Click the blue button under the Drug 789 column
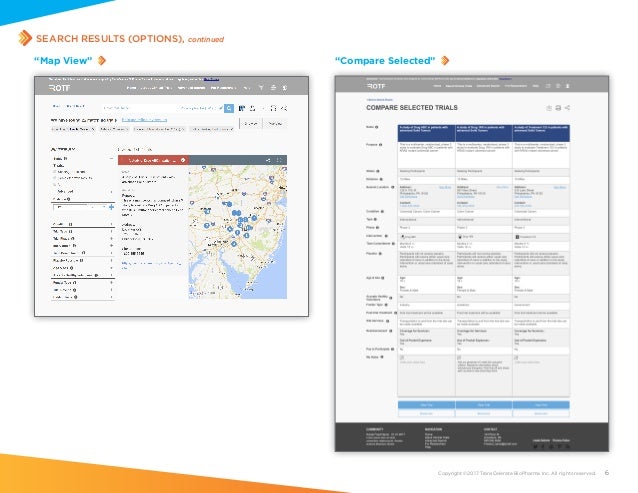 483,405
